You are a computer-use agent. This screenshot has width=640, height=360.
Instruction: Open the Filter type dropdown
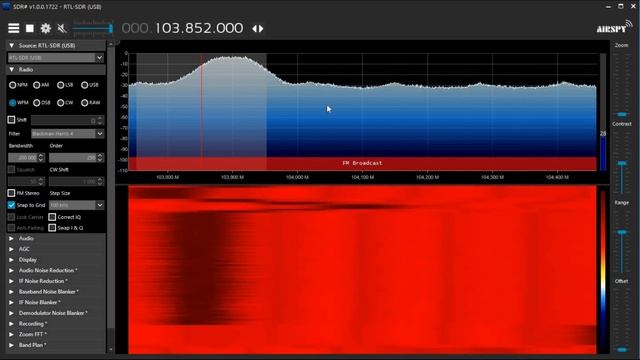tap(68, 133)
